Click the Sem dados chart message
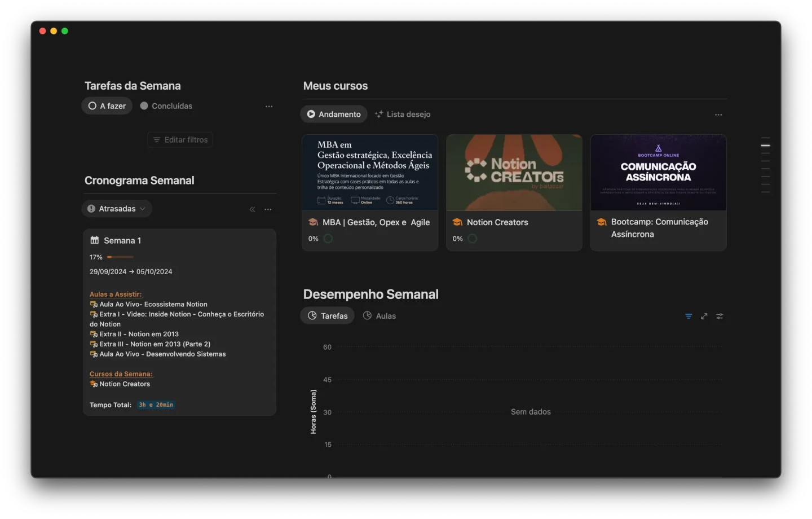812x519 pixels. point(531,412)
